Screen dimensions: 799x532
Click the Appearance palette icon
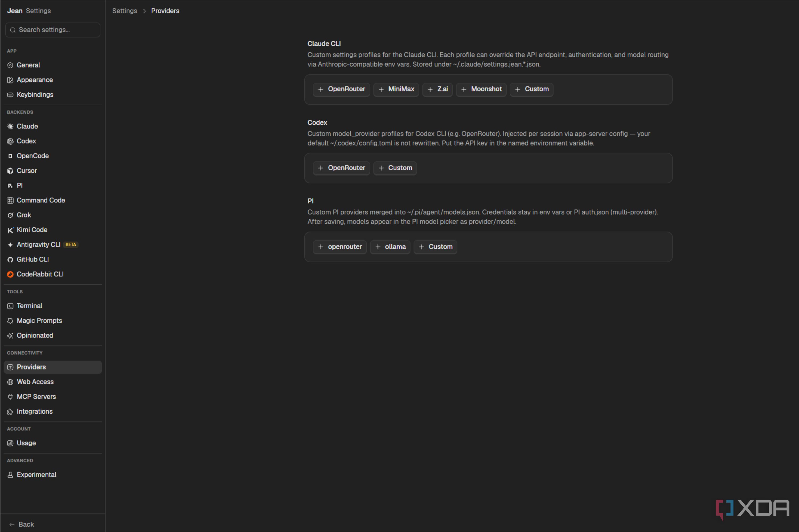[10, 80]
